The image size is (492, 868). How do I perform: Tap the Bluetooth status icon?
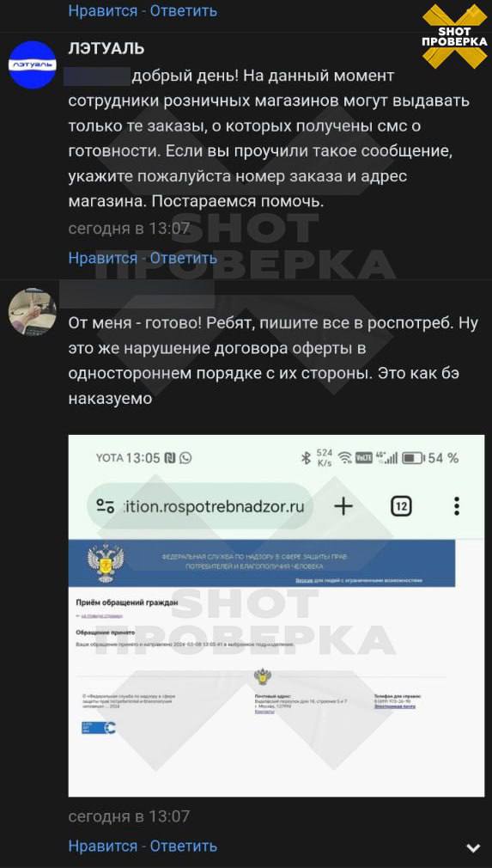(x=305, y=458)
